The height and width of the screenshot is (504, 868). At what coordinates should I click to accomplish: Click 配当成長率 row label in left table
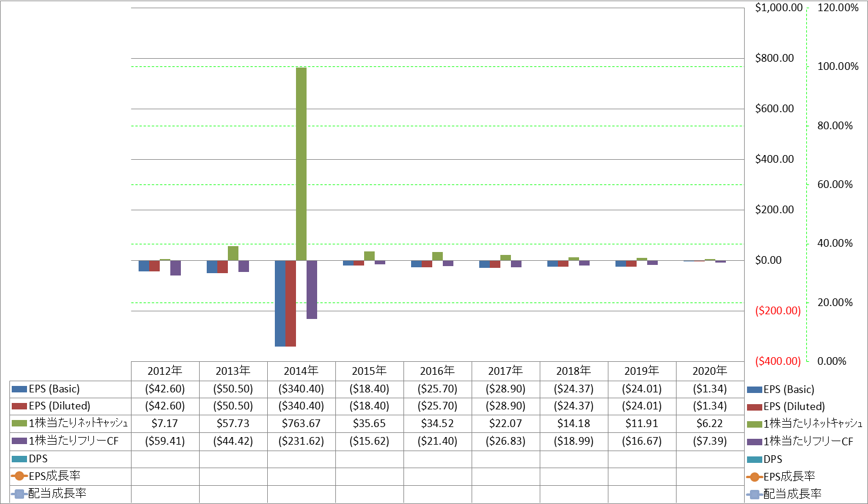(58, 493)
